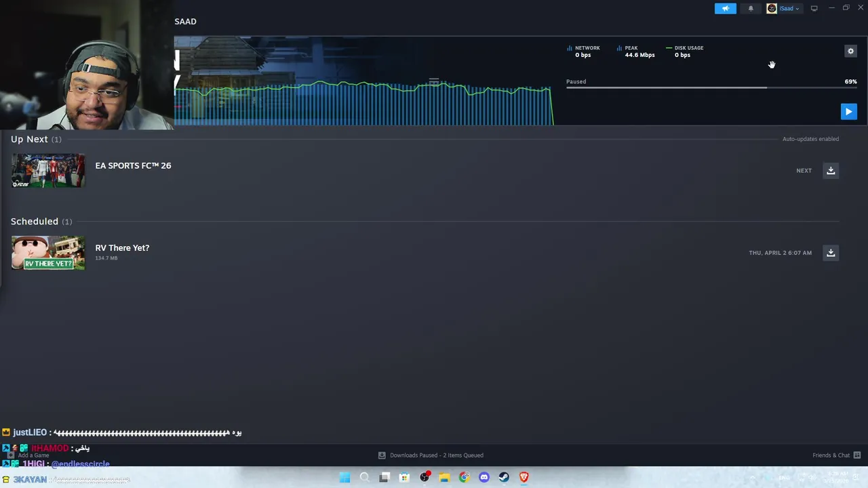Click the NEXT label for EA SPORTS FC
Screen dimensions: 868x488
click(804, 171)
